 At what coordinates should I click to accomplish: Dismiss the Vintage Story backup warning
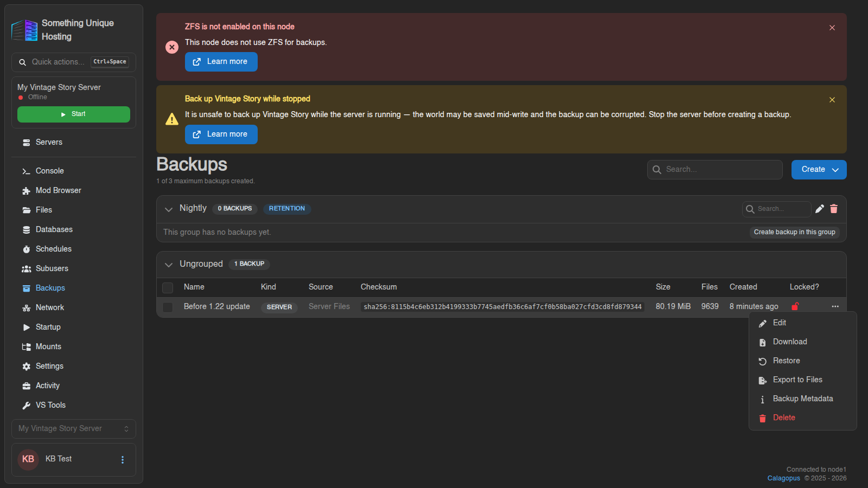[832, 100]
